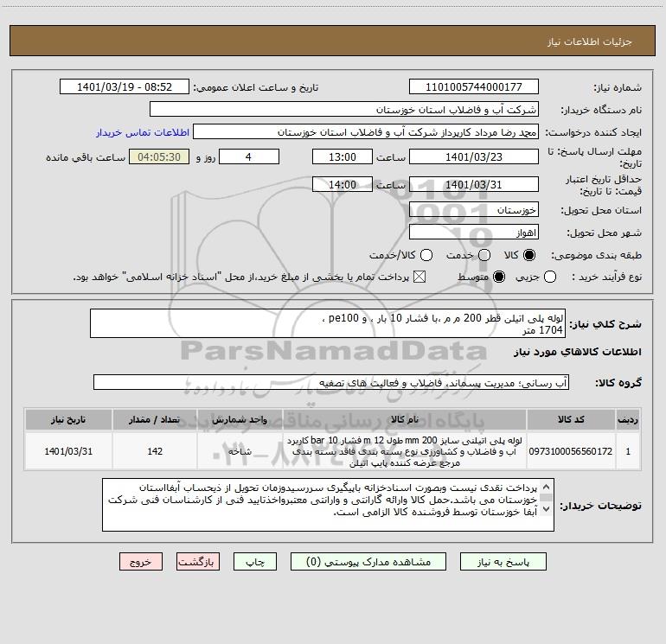Click the need date cell 1401/03/31
This screenshot has height=644, width=666.
[68, 451]
